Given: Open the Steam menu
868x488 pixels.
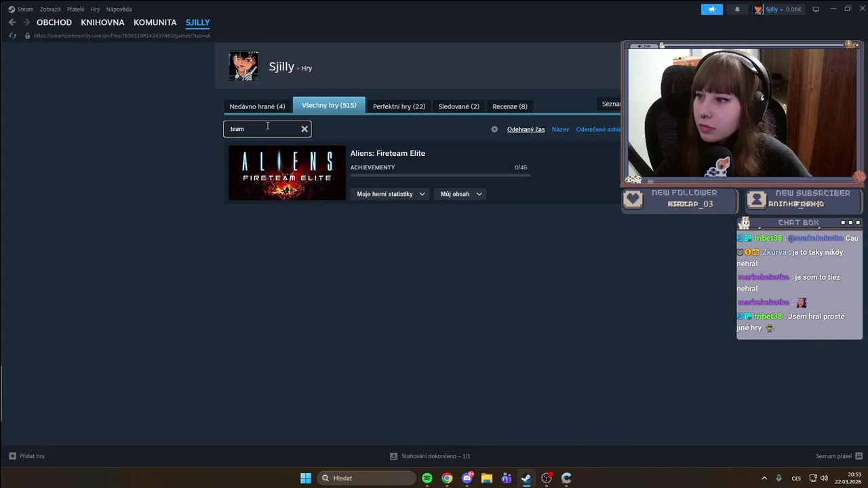Looking at the screenshot, I should coord(21,9).
